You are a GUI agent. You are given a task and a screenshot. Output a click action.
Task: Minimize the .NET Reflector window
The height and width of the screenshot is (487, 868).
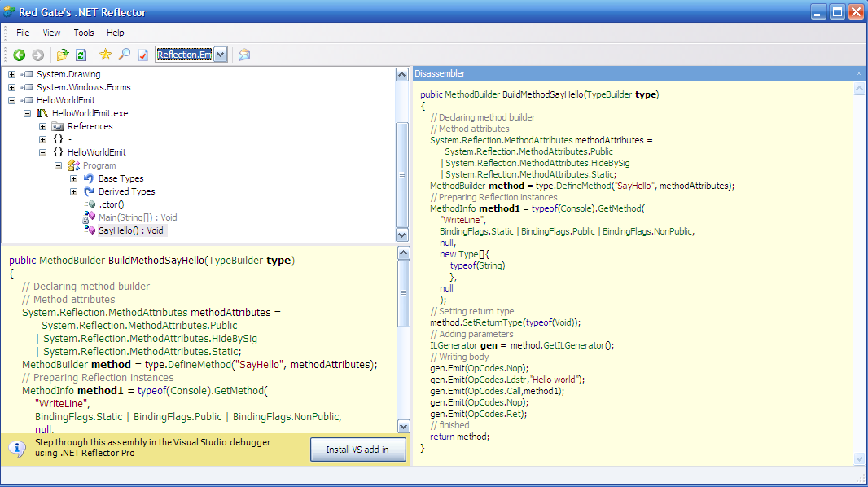(x=818, y=11)
